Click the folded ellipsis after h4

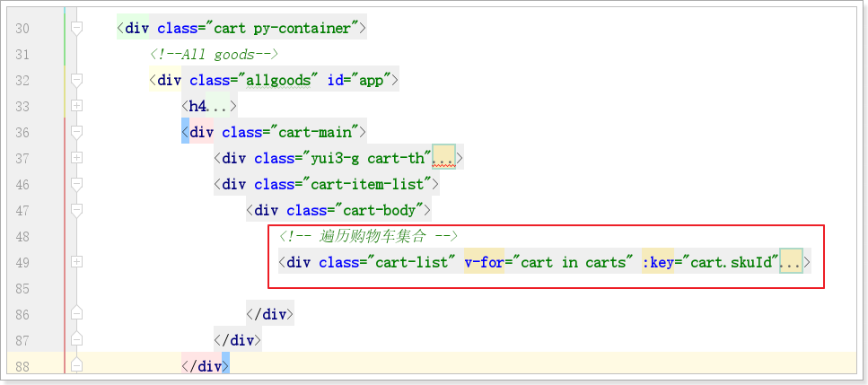coord(218,107)
